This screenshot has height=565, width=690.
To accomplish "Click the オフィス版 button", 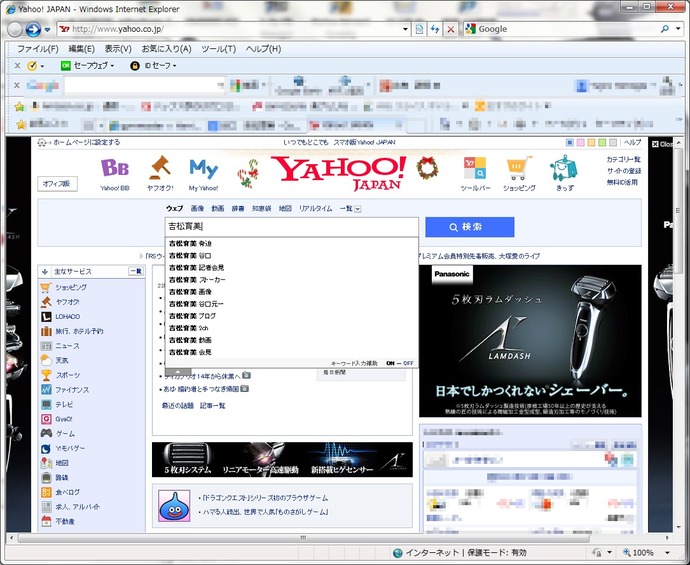I will coord(57,183).
